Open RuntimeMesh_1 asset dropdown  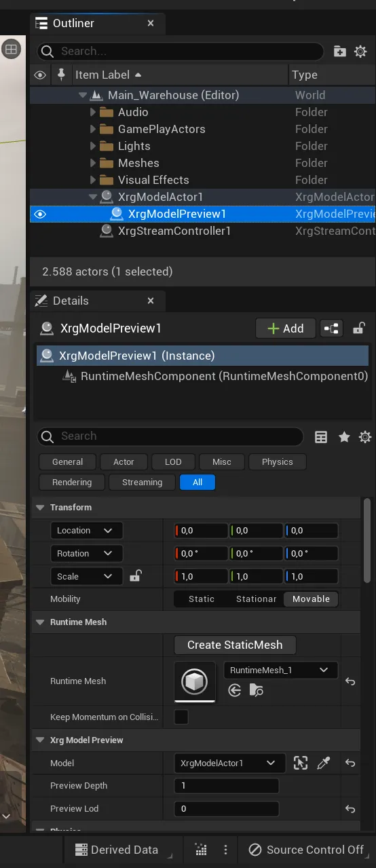(280, 671)
